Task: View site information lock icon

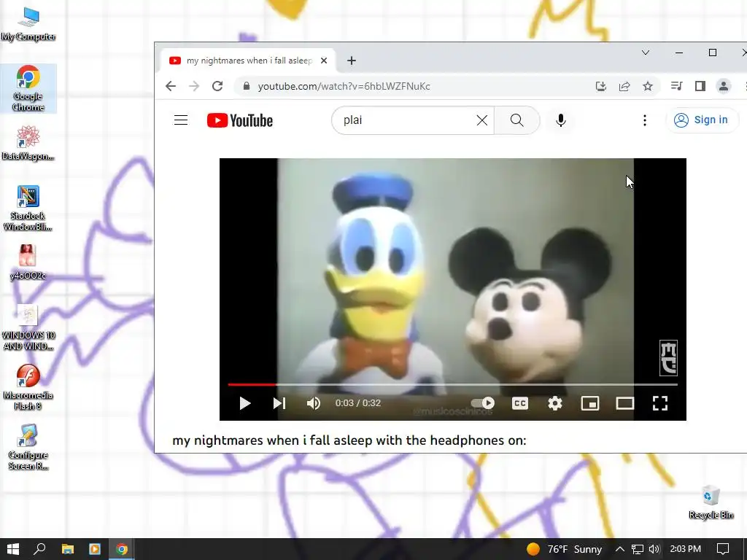Action: pyautogui.click(x=247, y=86)
